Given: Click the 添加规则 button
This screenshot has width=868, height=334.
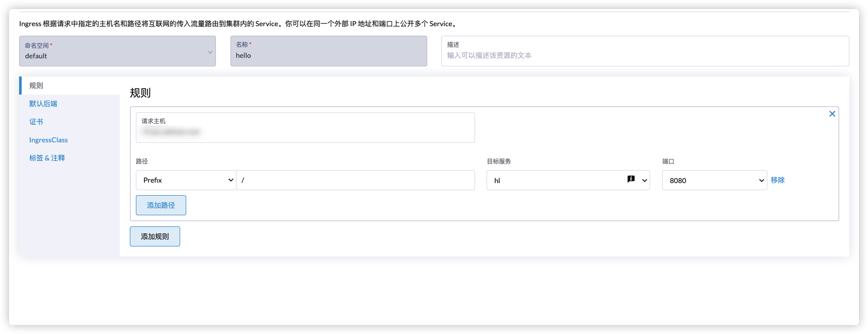Looking at the screenshot, I should pyautogui.click(x=155, y=236).
